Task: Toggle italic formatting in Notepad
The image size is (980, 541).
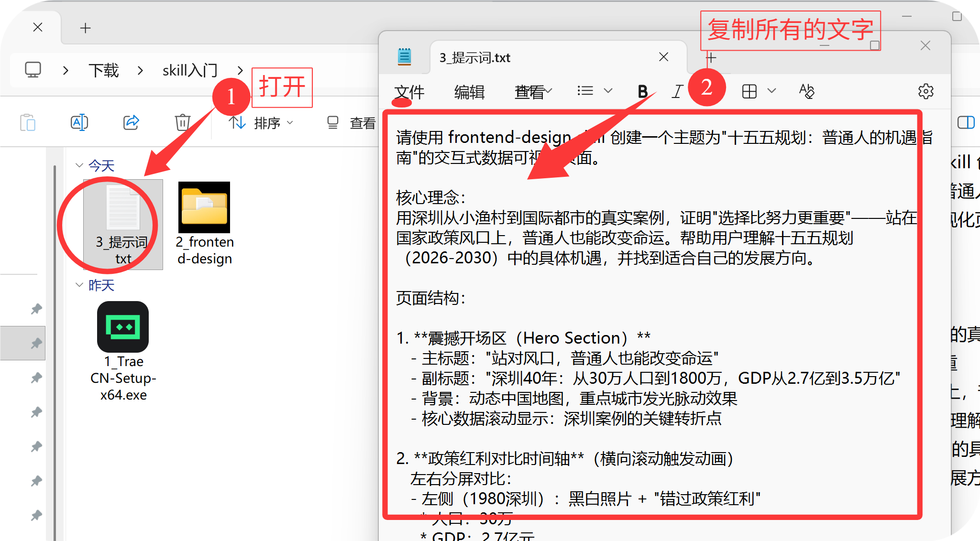Action: tap(677, 91)
